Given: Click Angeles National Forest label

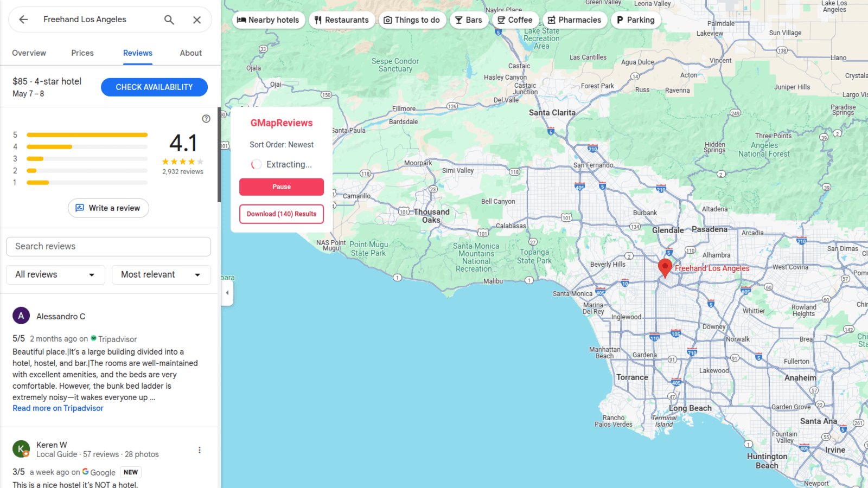Looking at the screenshot, I should pyautogui.click(x=764, y=150).
